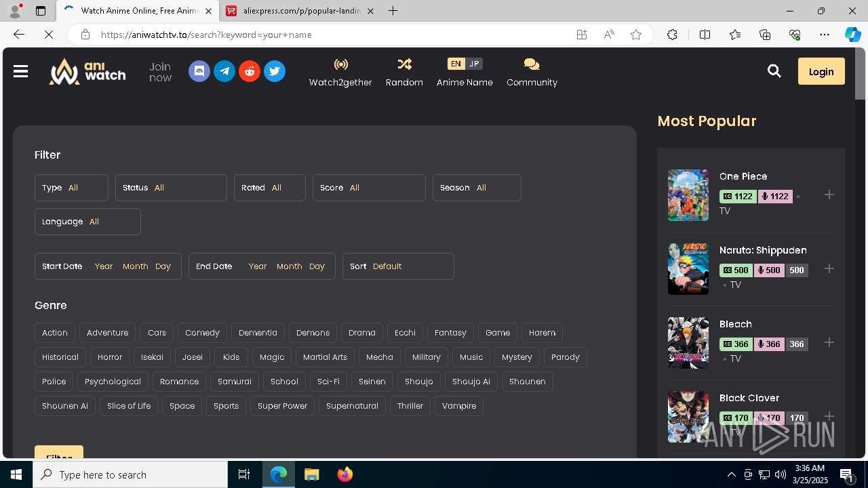Toggle split screen view
Viewport: 868px width, 488px height.
(x=705, y=35)
